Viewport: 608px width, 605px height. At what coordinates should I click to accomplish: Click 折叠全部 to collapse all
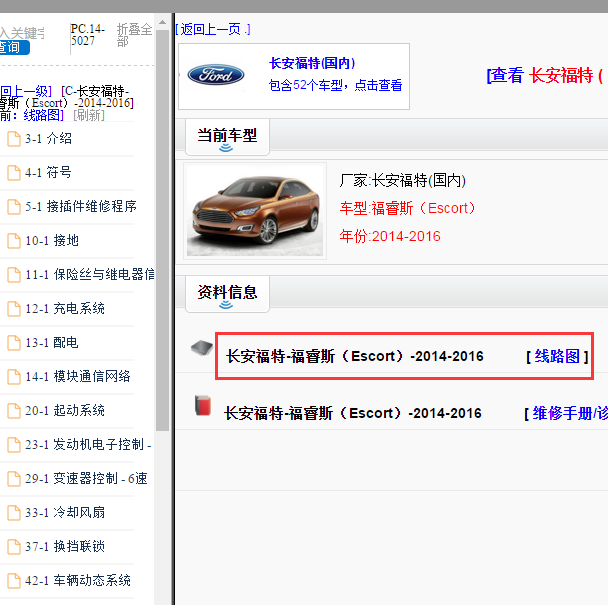134,35
